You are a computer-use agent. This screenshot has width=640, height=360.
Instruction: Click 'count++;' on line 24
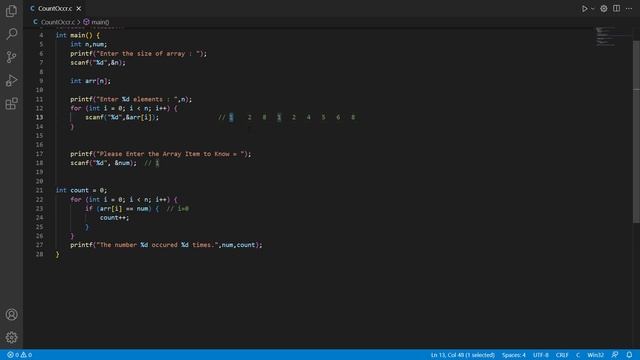[x=114, y=218]
